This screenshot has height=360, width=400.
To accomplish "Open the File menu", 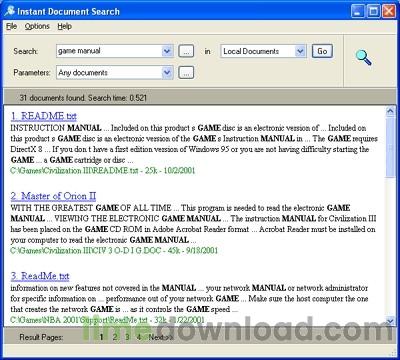I will 11,26.
